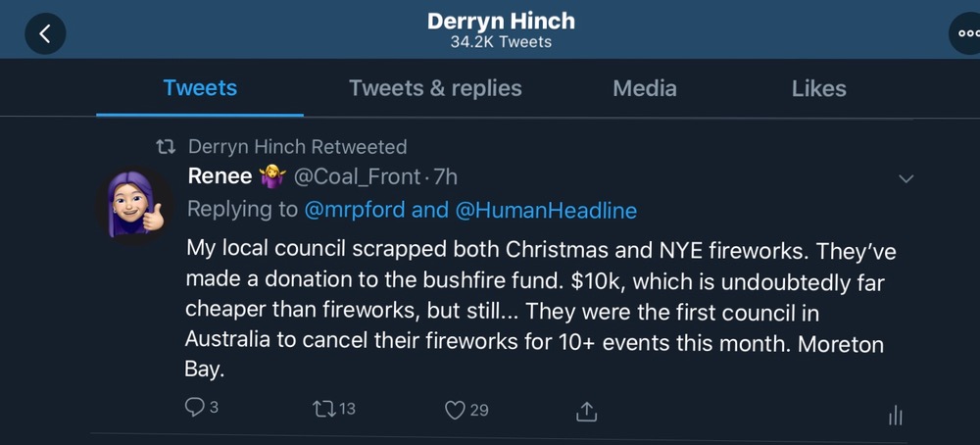Screen dimensions: 980x445
Task: Select the Likes tab
Action: coord(818,88)
